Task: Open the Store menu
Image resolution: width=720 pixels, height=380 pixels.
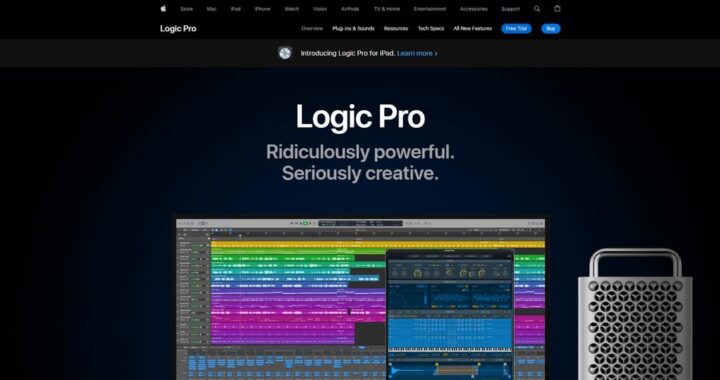Action: click(186, 9)
